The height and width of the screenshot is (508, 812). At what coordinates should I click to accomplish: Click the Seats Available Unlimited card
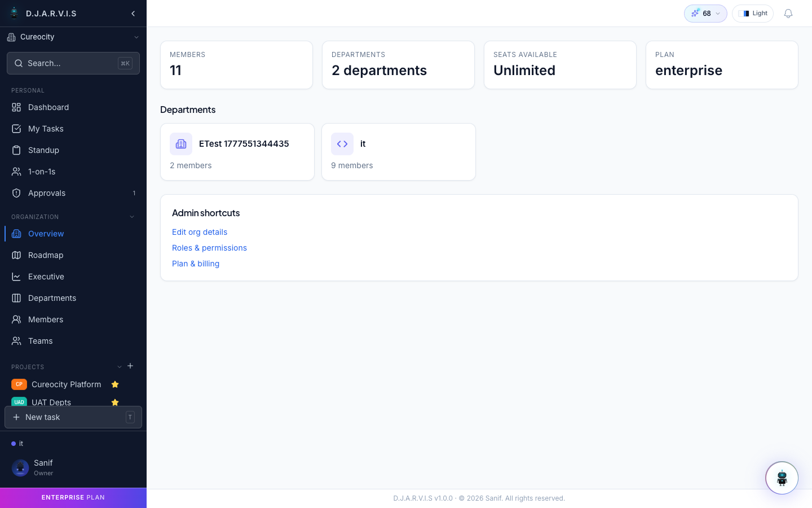[560, 65]
